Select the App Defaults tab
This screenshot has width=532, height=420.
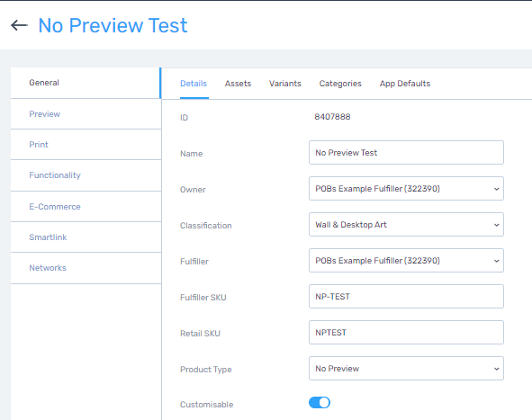pos(405,84)
